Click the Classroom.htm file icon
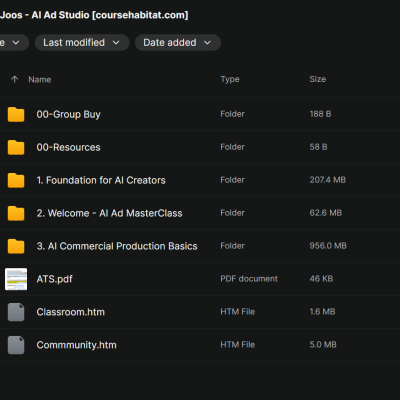This screenshot has width=400, height=400. pyautogui.click(x=16, y=312)
